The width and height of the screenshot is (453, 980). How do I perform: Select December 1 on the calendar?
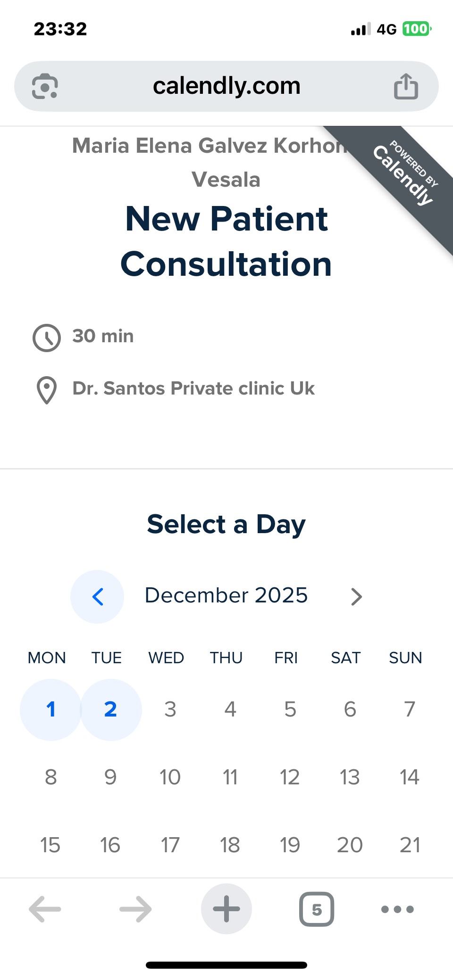[x=50, y=709]
